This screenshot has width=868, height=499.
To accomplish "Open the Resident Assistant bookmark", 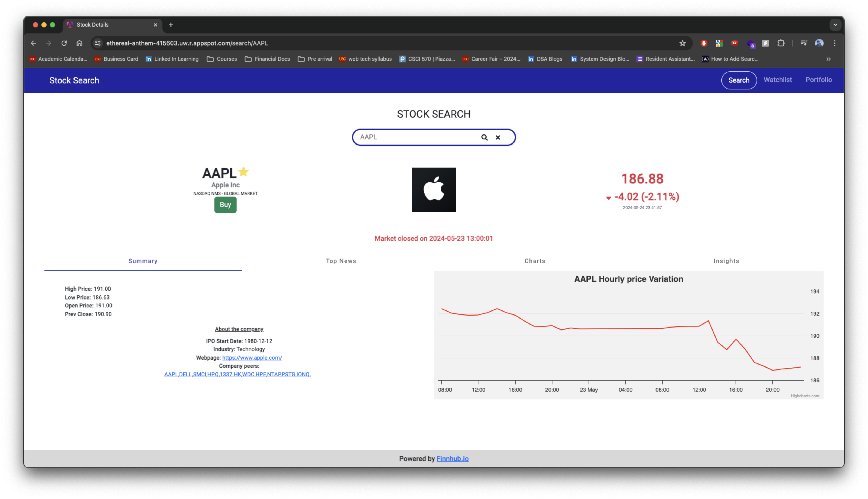I will coord(666,59).
